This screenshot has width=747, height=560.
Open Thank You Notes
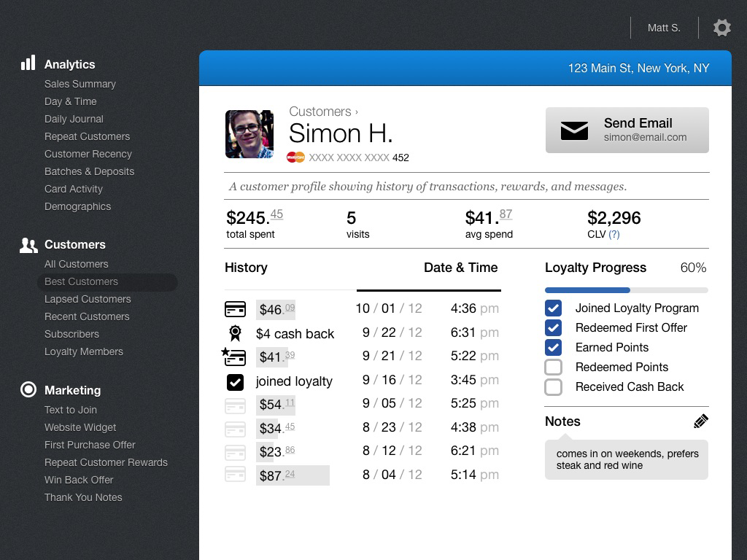point(83,497)
